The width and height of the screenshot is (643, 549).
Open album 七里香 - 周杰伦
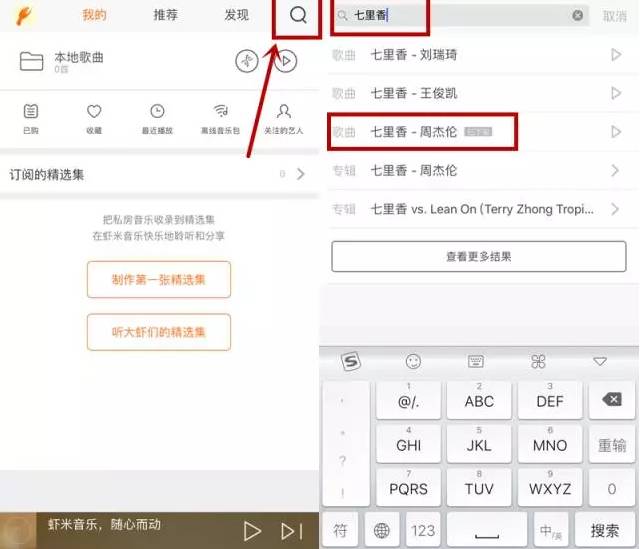click(479, 171)
